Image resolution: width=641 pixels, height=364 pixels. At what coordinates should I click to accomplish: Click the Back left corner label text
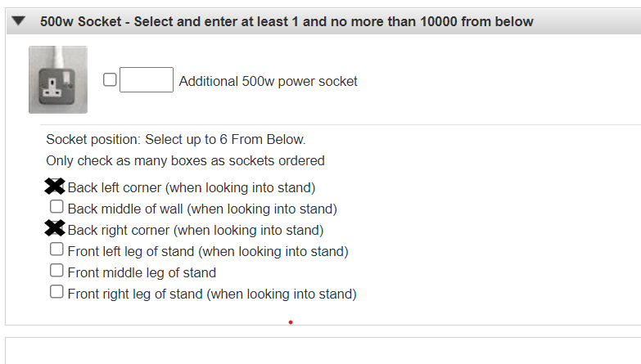[x=192, y=187]
